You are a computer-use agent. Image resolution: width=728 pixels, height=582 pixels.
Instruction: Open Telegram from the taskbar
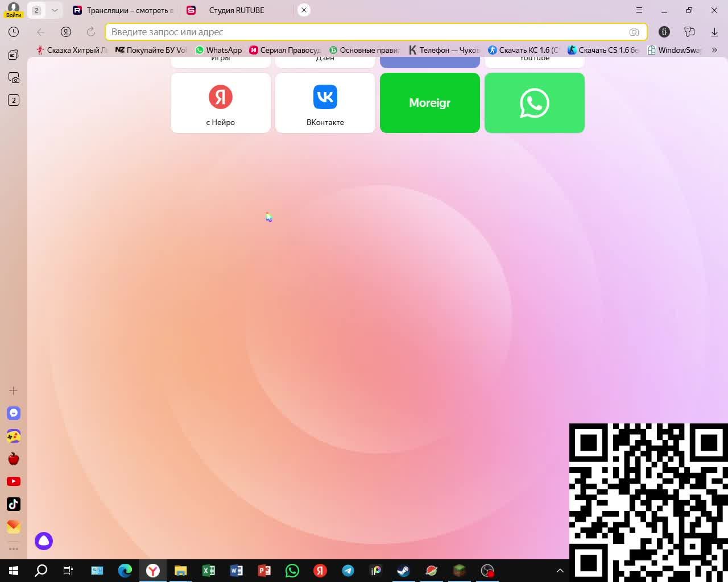pyautogui.click(x=348, y=571)
